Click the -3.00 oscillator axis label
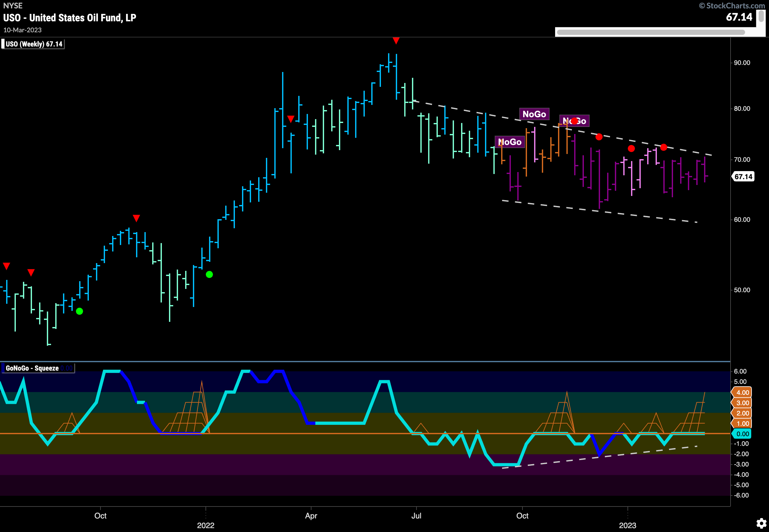 pos(741,464)
